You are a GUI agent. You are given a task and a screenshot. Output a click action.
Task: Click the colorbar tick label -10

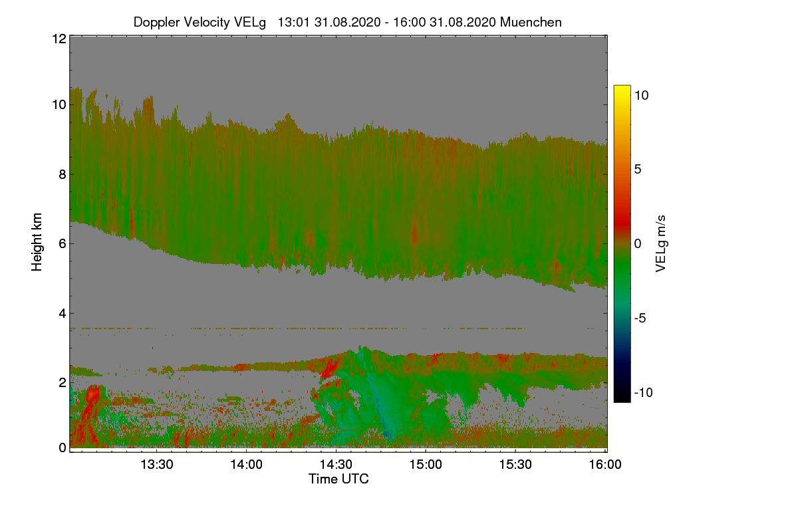pyautogui.click(x=644, y=392)
